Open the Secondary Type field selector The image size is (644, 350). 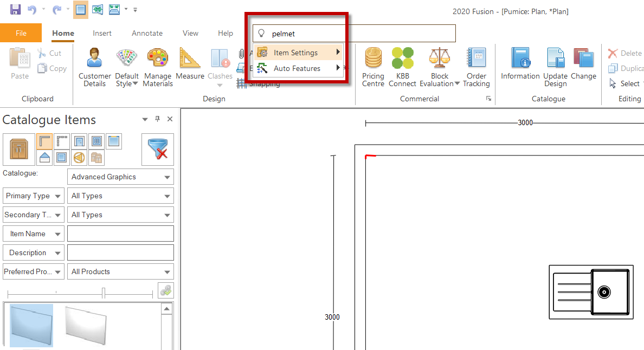34,215
